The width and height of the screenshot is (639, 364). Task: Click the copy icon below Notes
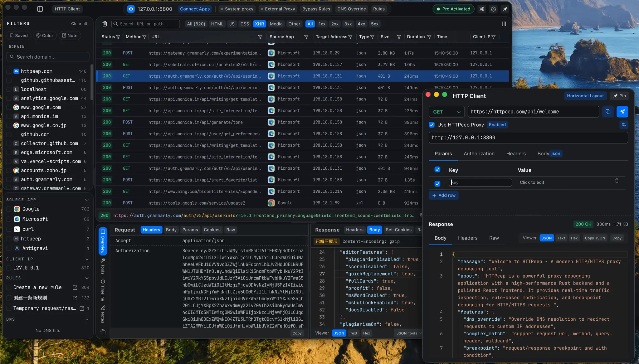(x=103, y=332)
